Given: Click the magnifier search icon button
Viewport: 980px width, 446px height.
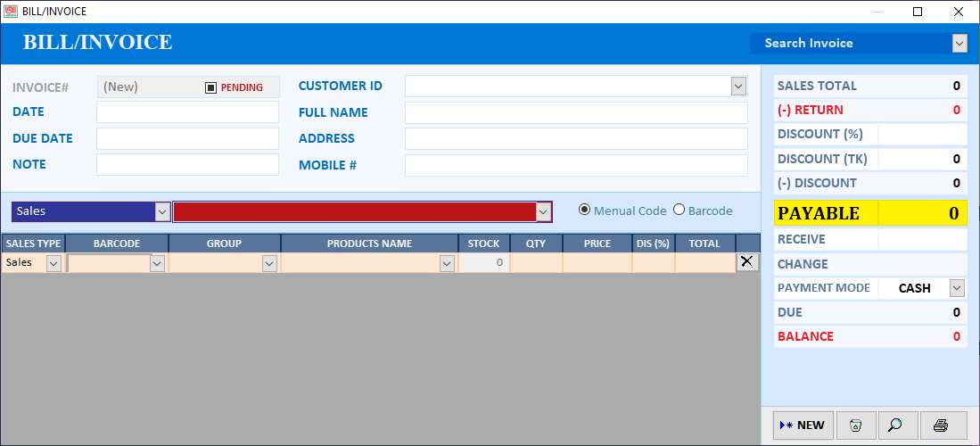Looking at the screenshot, I should (897, 425).
